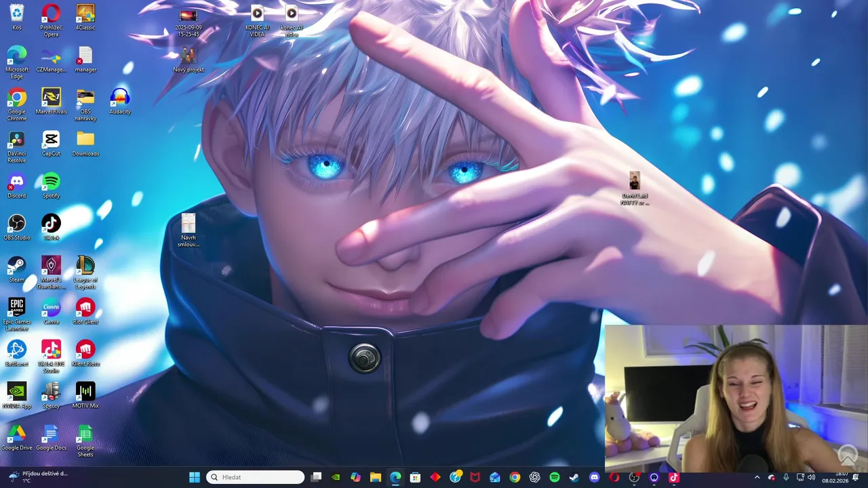
Task: Open the 4Classic desktop shortcut
Action: [x=85, y=18]
